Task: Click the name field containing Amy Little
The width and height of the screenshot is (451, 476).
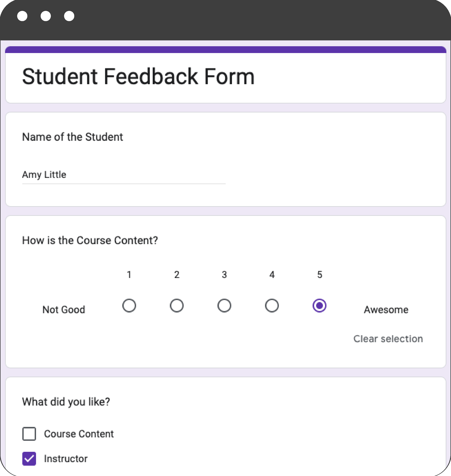Action: (x=124, y=175)
